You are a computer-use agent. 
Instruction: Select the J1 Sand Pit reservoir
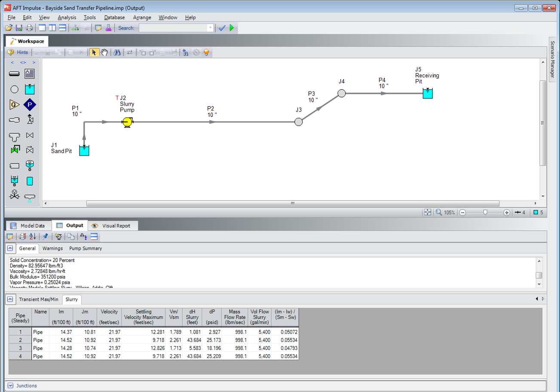tap(84, 150)
